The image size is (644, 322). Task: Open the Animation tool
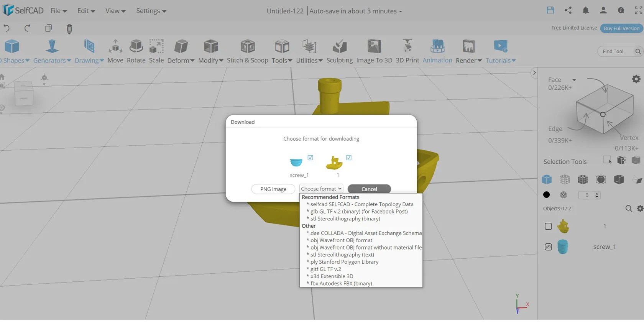437,51
